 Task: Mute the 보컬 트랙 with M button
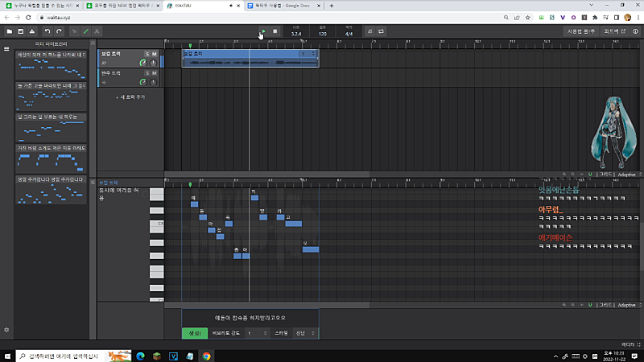tap(155, 54)
